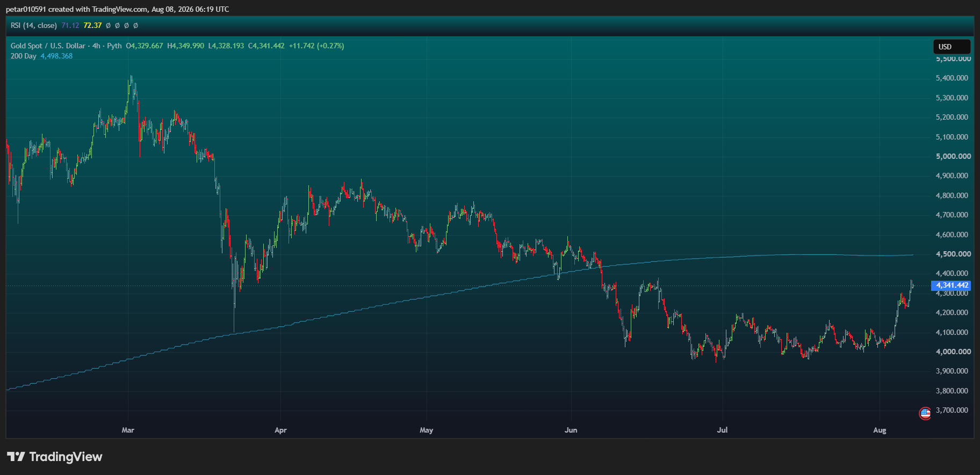Image resolution: width=980 pixels, height=475 pixels.
Task: Click the 200 Day moving average label
Action: pyautogui.click(x=24, y=56)
